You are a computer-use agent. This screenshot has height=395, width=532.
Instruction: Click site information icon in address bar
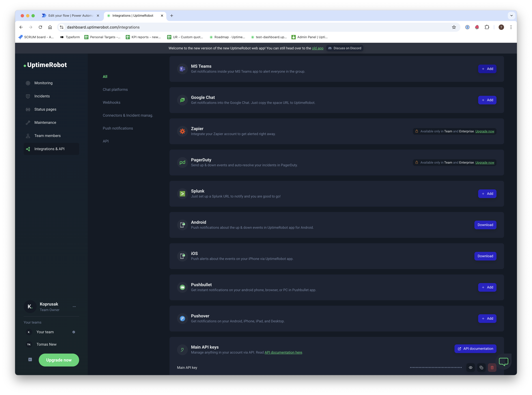61,27
